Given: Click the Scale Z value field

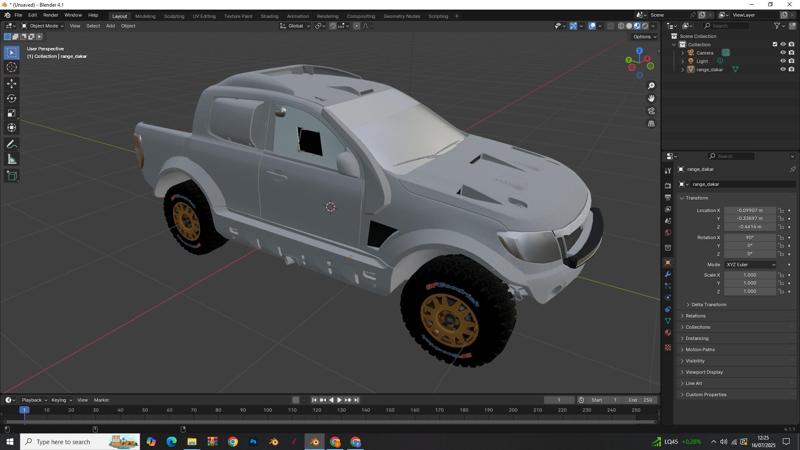Looking at the screenshot, I should point(750,291).
